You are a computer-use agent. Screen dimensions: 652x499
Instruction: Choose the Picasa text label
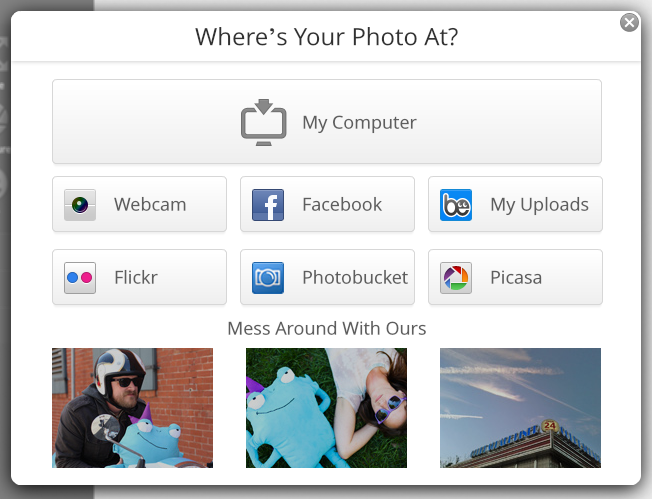point(516,278)
